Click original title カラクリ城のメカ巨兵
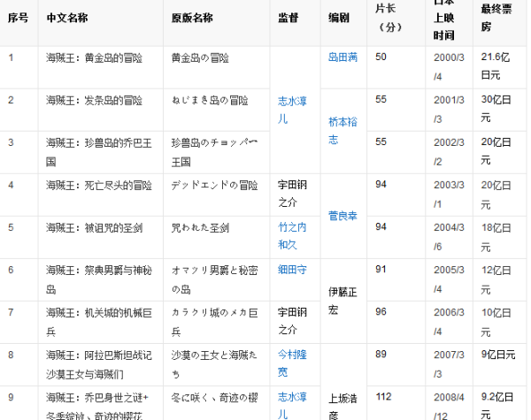The height and width of the screenshot is (420, 531). 214,322
